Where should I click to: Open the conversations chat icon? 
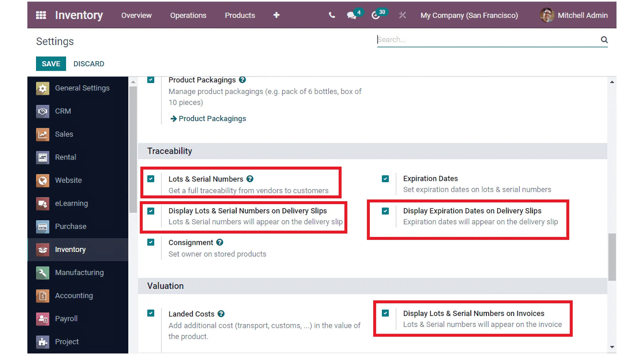351,15
